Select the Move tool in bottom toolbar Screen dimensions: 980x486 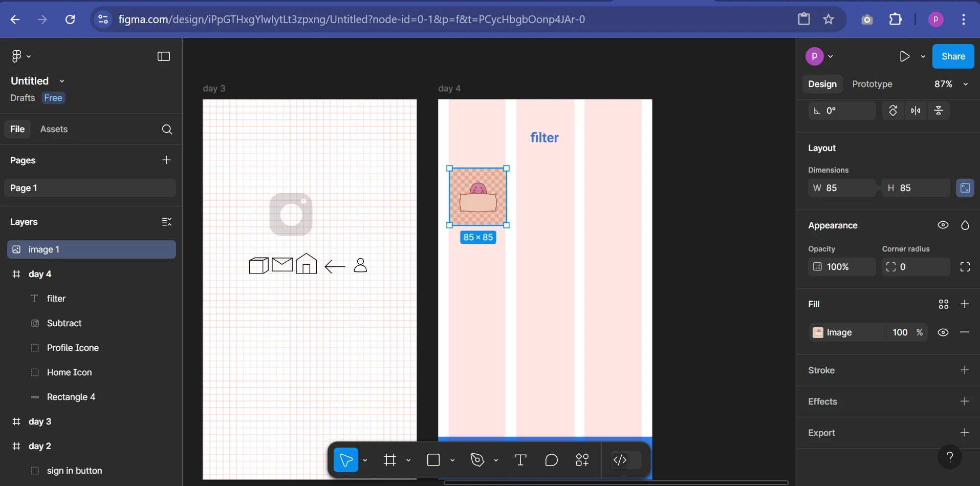(346, 460)
